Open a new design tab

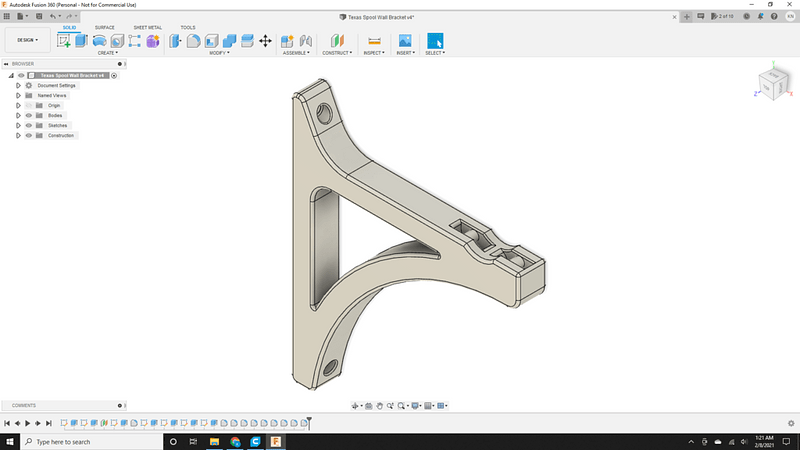point(687,17)
